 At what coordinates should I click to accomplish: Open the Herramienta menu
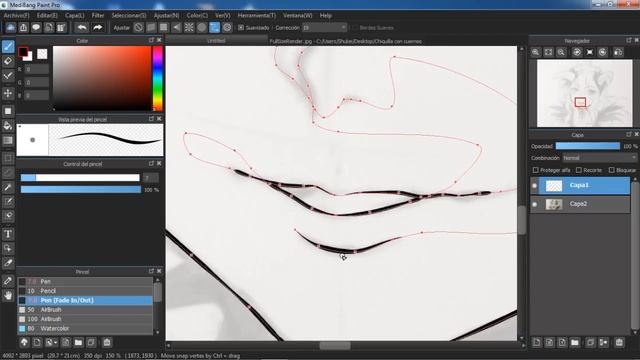(257, 16)
